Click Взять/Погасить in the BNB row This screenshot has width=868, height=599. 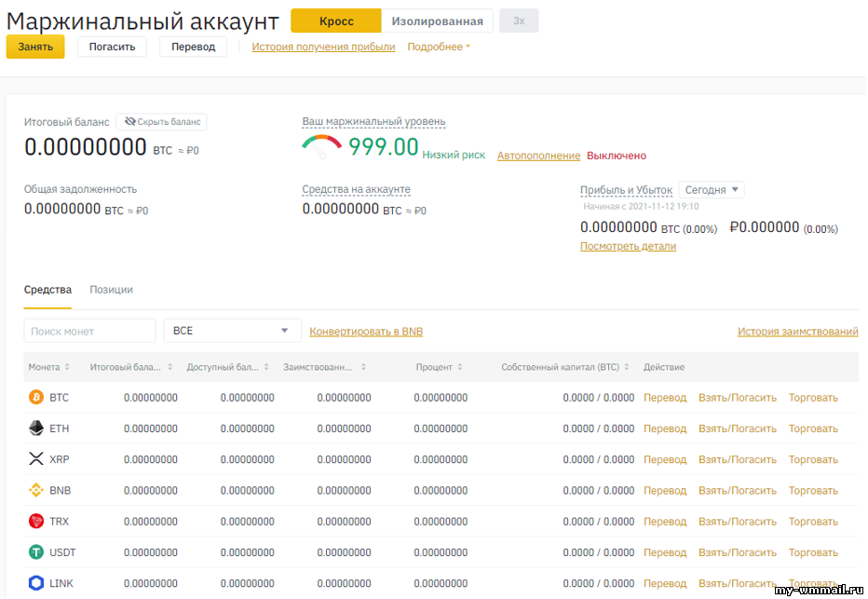[738, 491]
